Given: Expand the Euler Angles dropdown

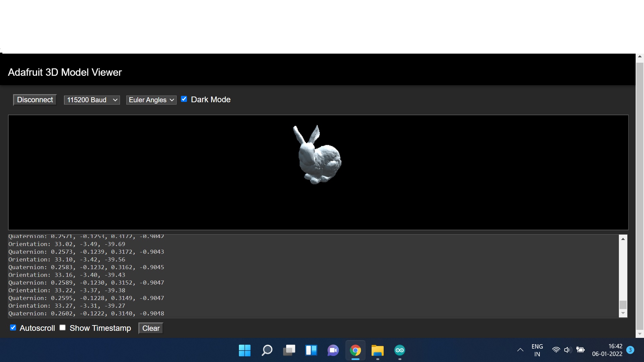Looking at the screenshot, I should click(151, 100).
